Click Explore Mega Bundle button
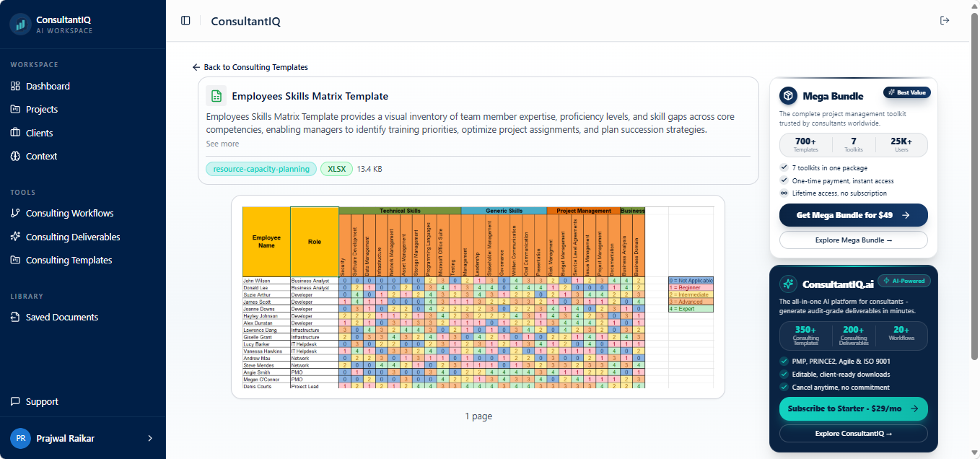Screen dimensions: 980x459 854,240
